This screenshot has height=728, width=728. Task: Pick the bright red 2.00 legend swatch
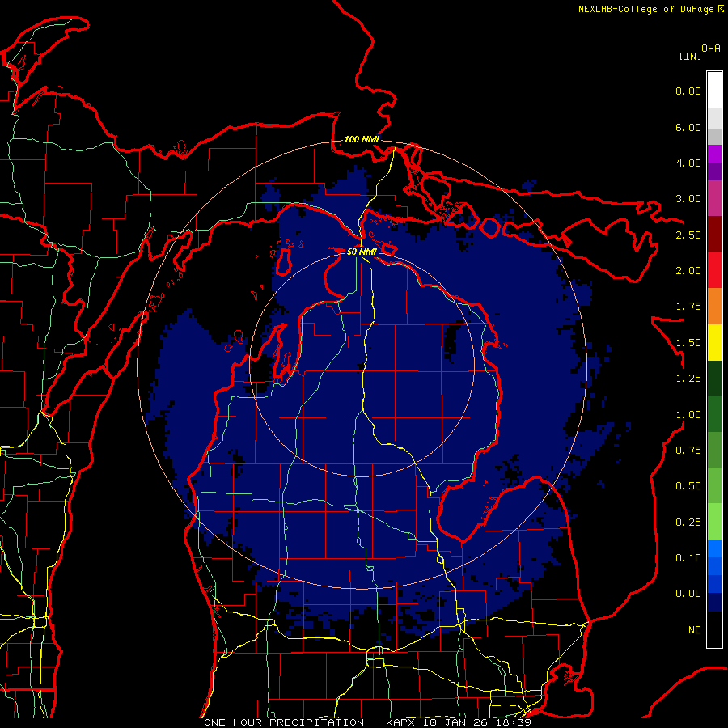714,270
